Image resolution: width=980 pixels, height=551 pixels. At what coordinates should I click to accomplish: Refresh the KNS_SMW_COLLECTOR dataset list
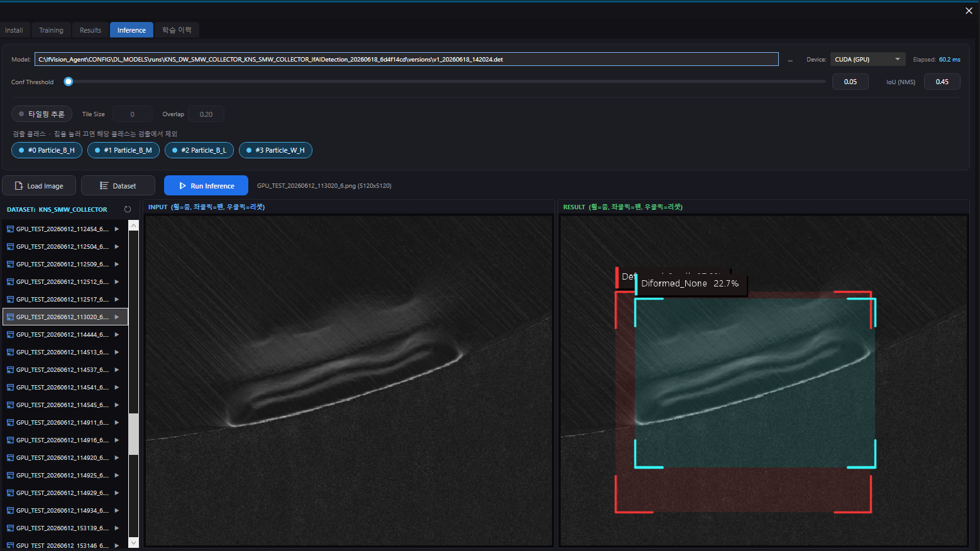[128, 209]
